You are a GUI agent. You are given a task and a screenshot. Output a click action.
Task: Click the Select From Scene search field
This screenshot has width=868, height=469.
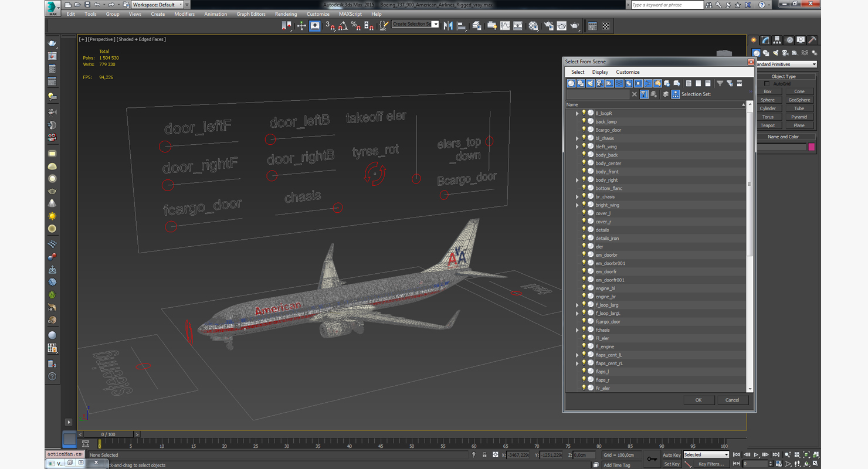(597, 94)
